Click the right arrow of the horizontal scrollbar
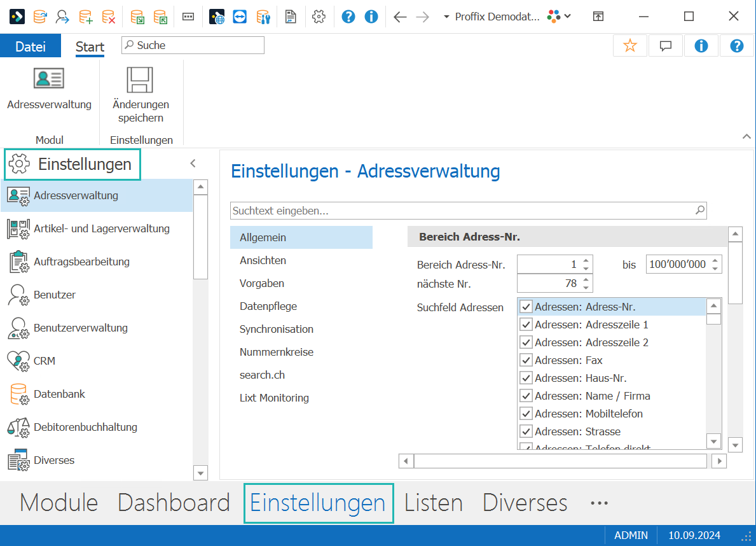The image size is (756, 546). [719, 461]
